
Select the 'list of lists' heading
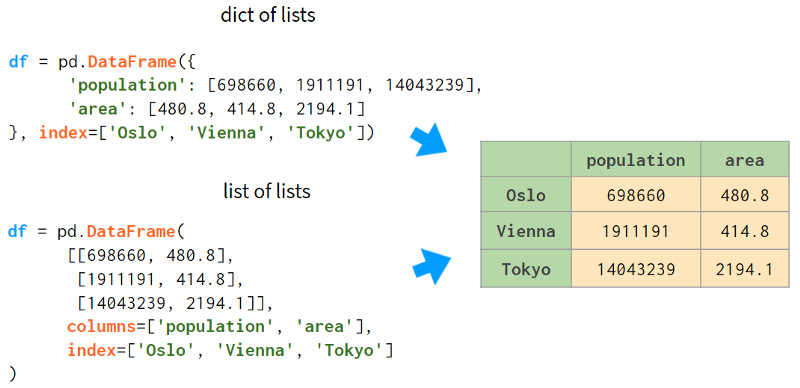pos(267,191)
